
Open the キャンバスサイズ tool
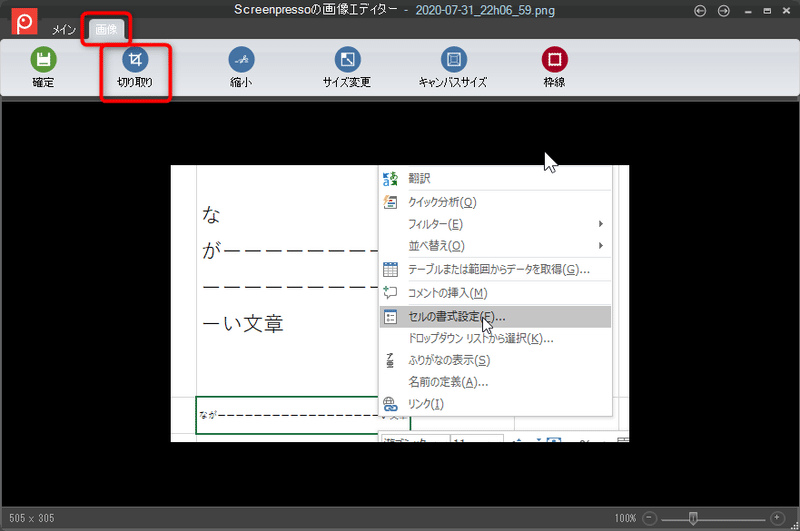pos(453,67)
